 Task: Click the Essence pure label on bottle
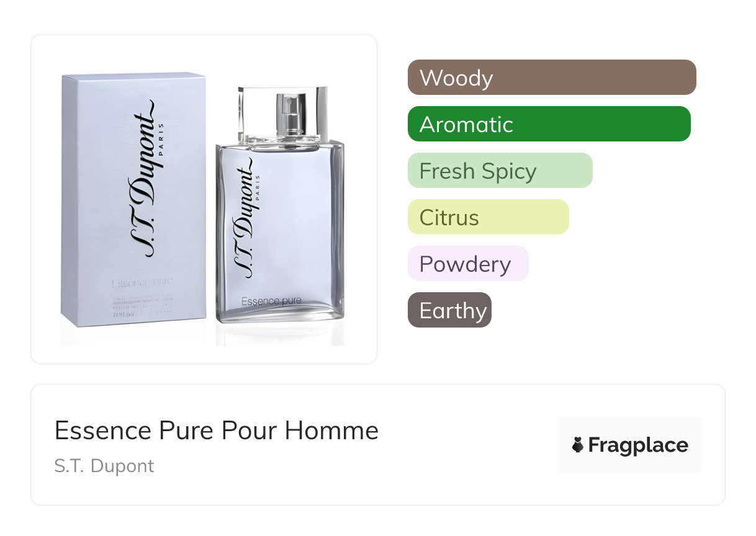click(x=271, y=301)
